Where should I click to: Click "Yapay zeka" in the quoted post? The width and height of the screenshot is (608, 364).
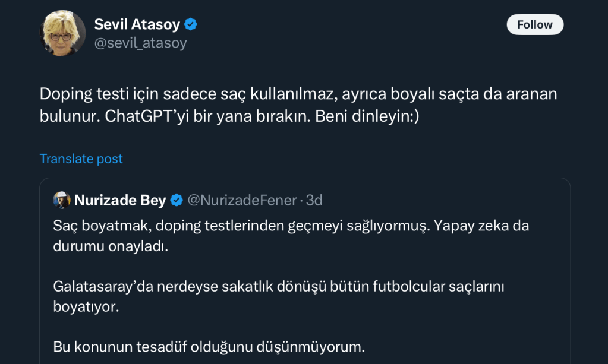coord(473,226)
